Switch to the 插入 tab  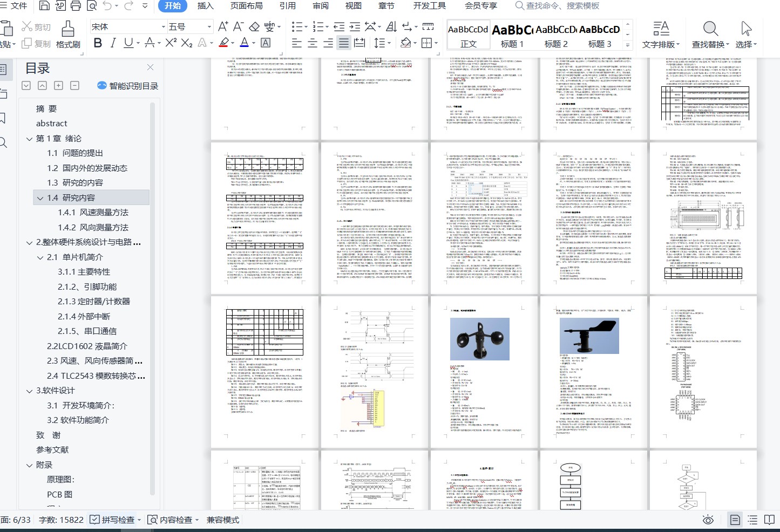pos(206,6)
